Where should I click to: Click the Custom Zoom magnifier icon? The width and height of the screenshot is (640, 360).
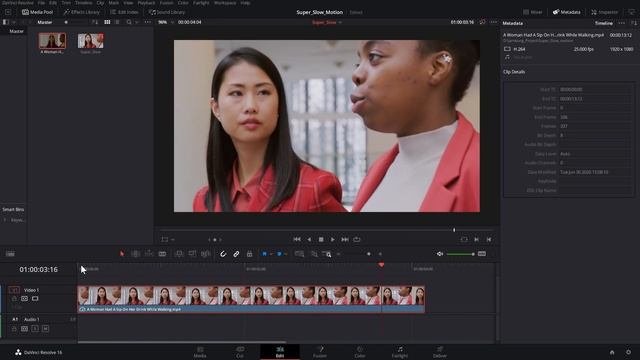click(x=327, y=254)
